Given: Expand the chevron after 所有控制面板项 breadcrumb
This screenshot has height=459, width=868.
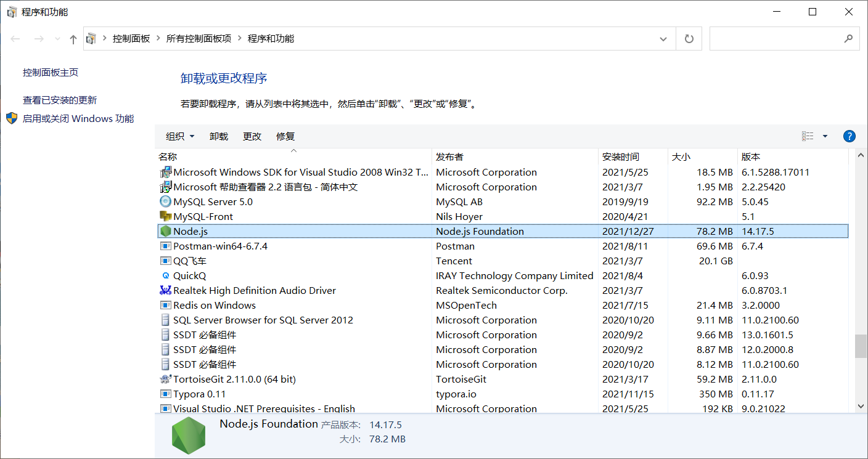Looking at the screenshot, I should [239, 39].
